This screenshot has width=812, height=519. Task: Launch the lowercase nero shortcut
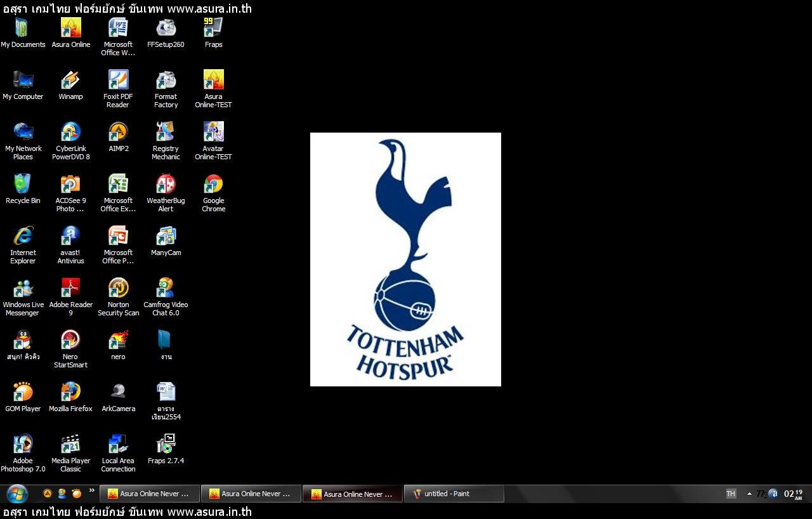point(118,345)
